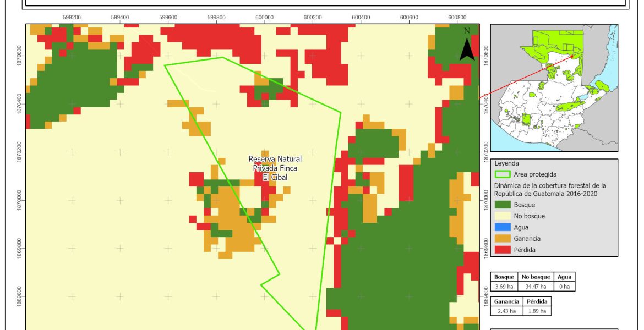
Task: Select the Área protegida green outline symbol
Action: pyautogui.click(x=502, y=174)
